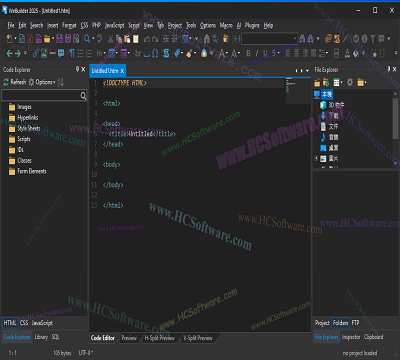Open the JavaScript menu
The height and width of the screenshot is (360, 400).
(x=114, y=25)
